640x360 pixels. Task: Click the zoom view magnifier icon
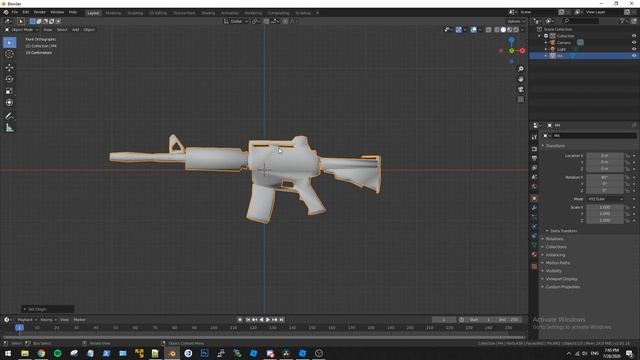[521, 69]
